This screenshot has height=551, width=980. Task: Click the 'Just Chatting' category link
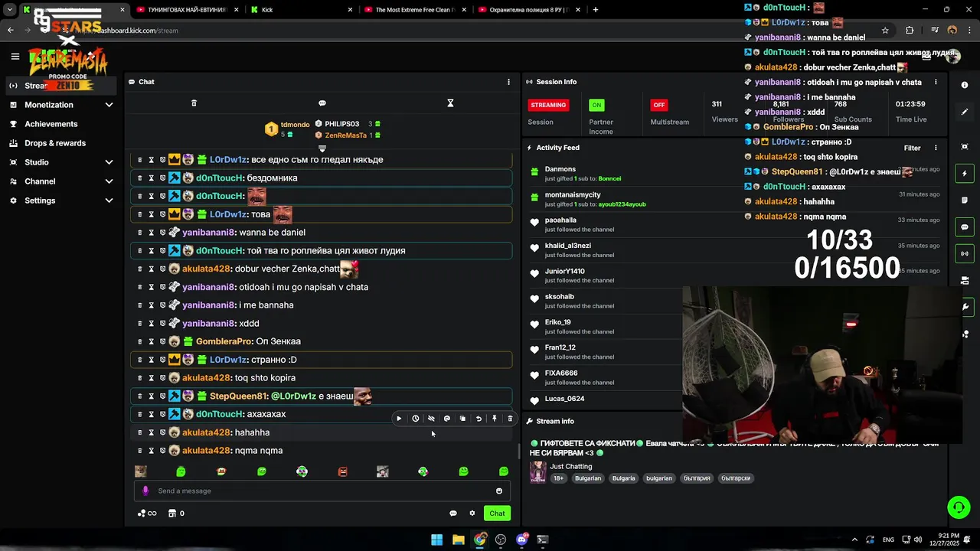pos(571,466)
